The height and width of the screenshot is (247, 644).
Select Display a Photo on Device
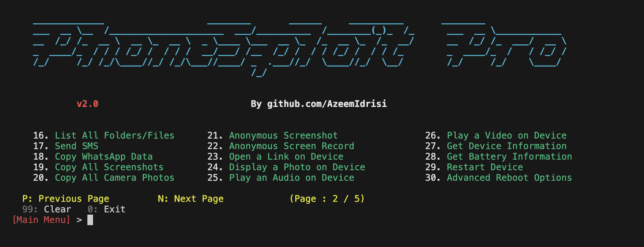click(286, 167)
